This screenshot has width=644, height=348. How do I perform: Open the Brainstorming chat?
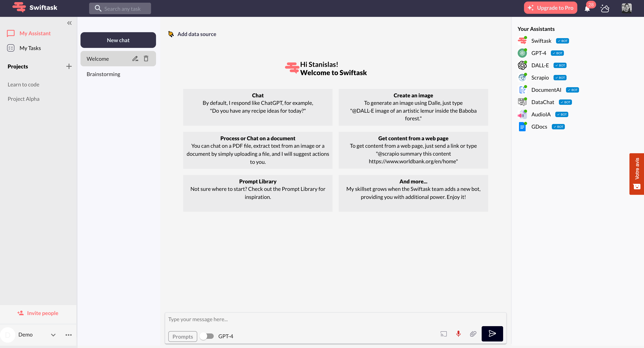pyautogui.click(x=103, y=74)
